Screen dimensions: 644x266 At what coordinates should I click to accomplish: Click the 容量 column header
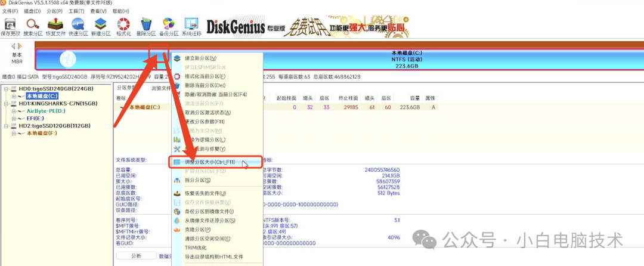[x=414, y=98]
